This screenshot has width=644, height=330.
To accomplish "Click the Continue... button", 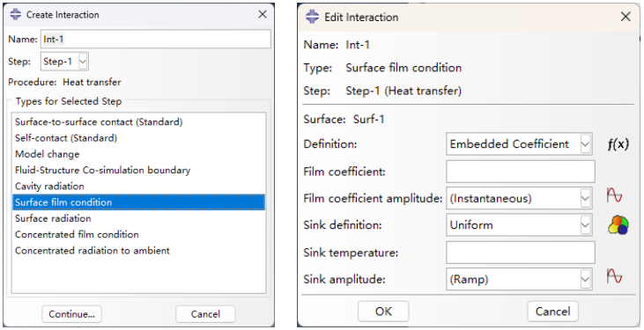I will (x=72, y=314).
